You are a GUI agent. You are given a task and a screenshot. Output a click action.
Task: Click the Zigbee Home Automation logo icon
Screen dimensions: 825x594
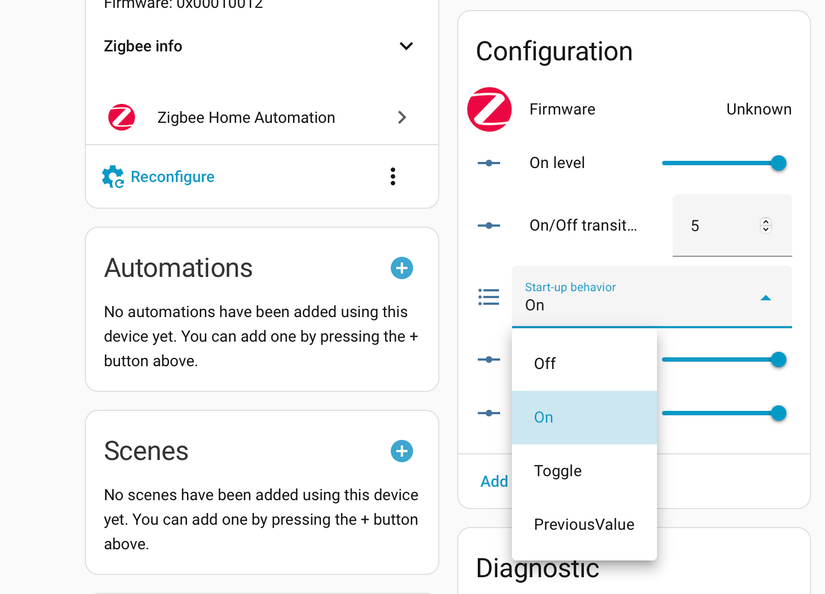[x=122, y=117]
